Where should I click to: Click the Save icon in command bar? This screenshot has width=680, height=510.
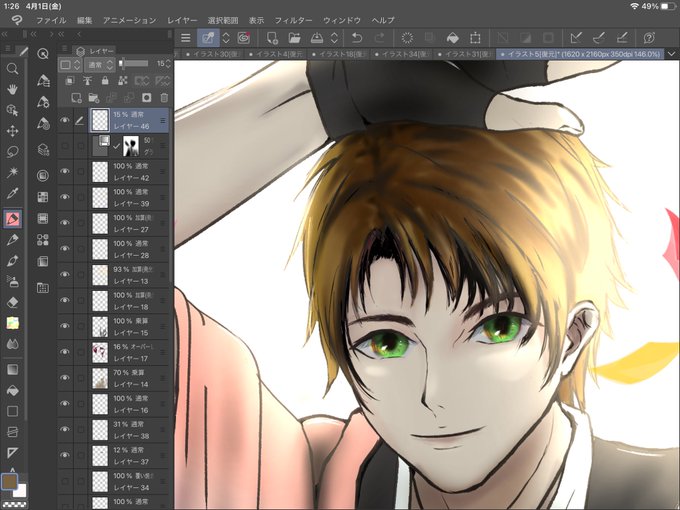317,38
